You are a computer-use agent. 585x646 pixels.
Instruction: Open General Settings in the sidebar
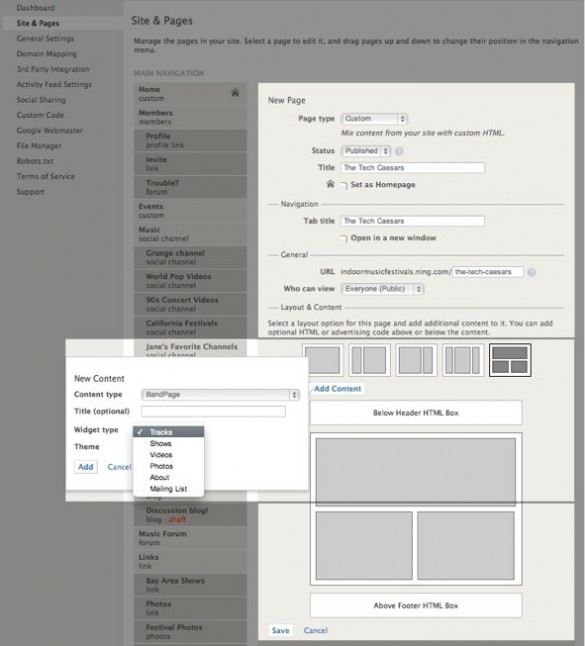45,39
